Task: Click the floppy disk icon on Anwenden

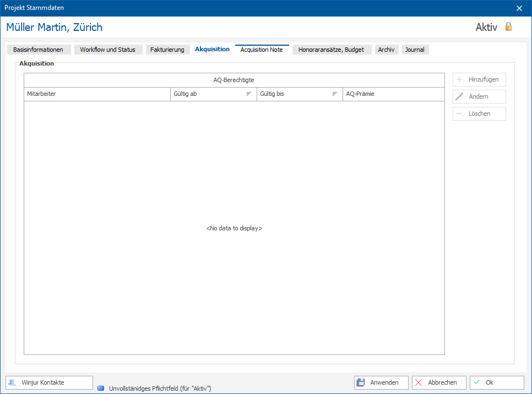Action: point(361,382)
